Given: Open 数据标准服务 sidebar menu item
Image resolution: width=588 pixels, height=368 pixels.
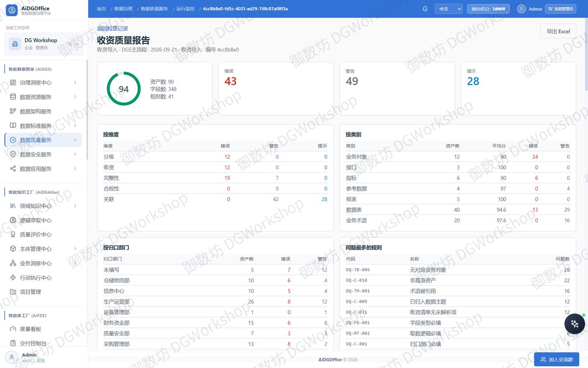Looking at the screenshot, I should (x=43, y=125).
